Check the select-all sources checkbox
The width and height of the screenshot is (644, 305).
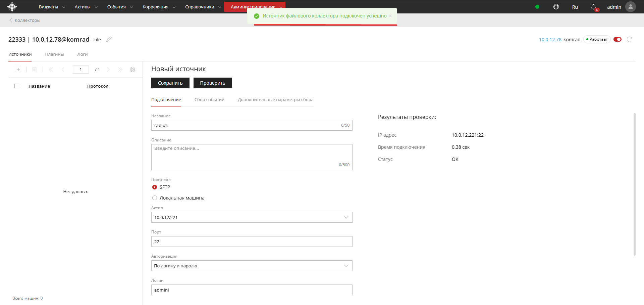coord(17,86)
